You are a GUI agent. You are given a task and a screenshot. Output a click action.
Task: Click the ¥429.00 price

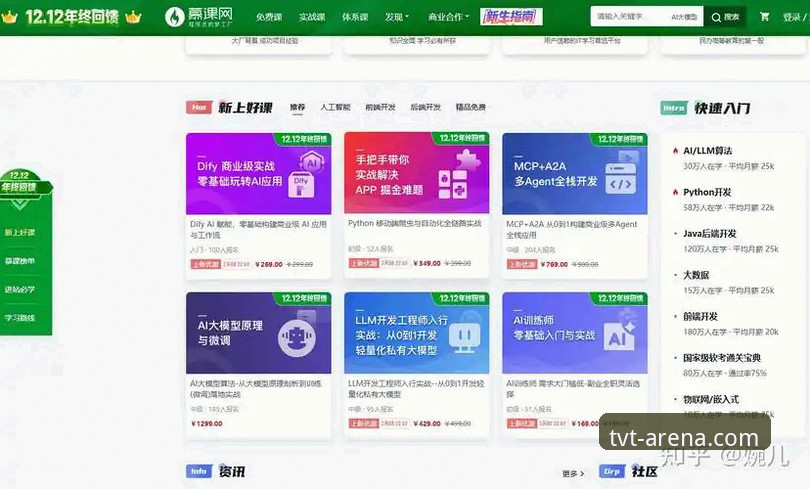pos(427,423)
